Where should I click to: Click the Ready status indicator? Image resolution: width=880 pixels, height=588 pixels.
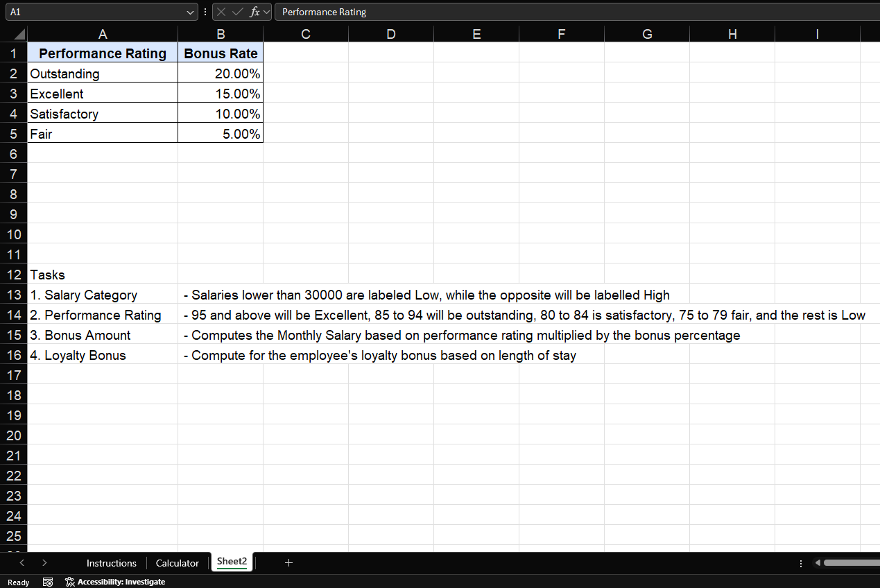click(18, 582)
